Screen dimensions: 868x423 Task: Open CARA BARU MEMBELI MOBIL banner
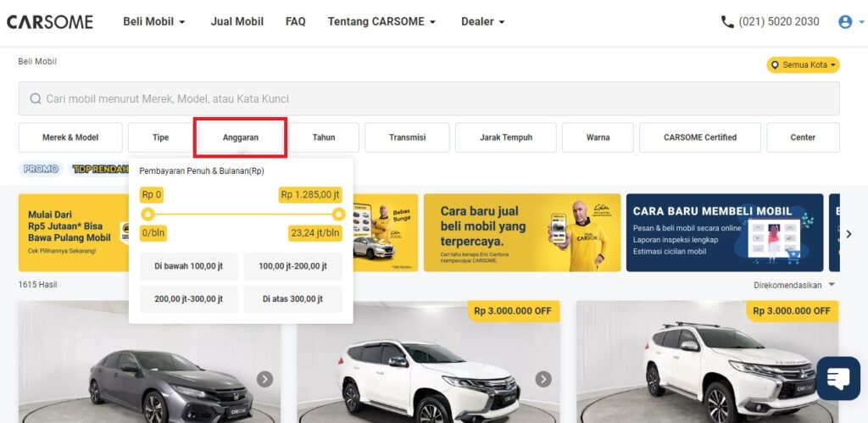click(725, 232)
